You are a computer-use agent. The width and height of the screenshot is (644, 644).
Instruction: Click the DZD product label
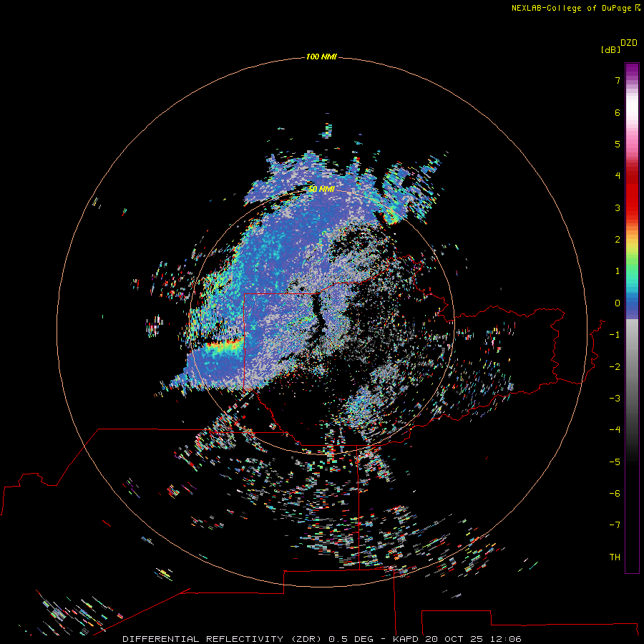coord(629,43)
